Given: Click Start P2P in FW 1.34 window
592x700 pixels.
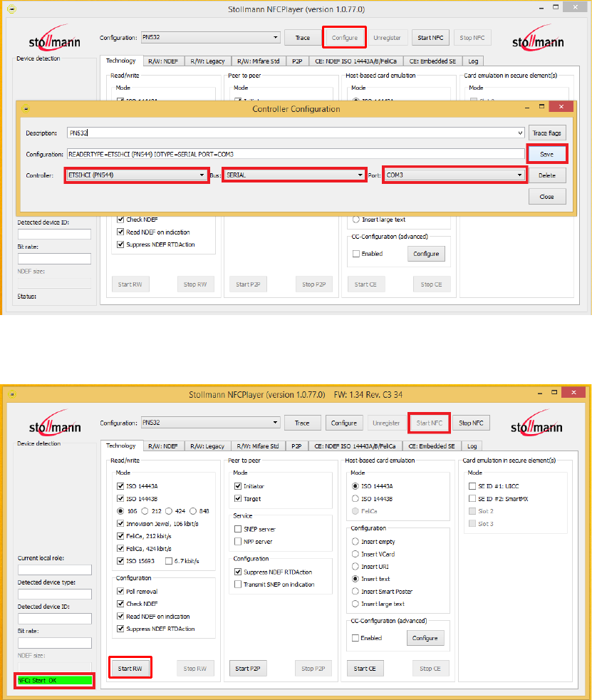Looking at the screenshot, I should [248, 669].
